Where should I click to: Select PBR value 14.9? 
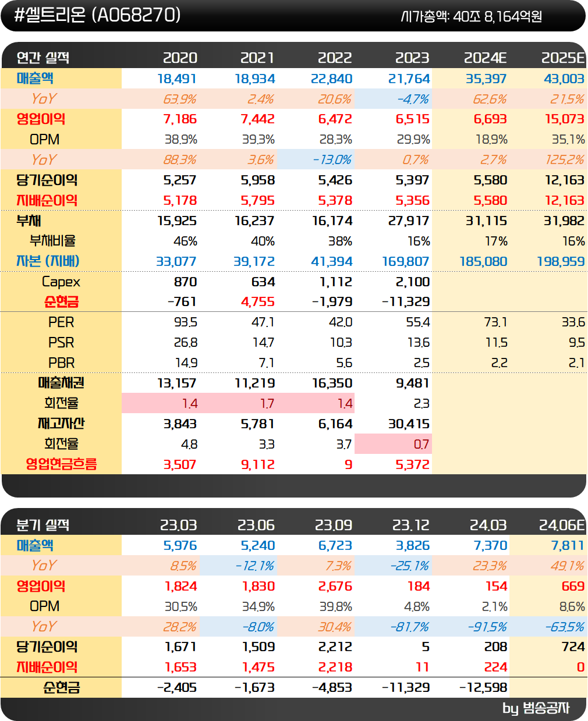(186, 363)
